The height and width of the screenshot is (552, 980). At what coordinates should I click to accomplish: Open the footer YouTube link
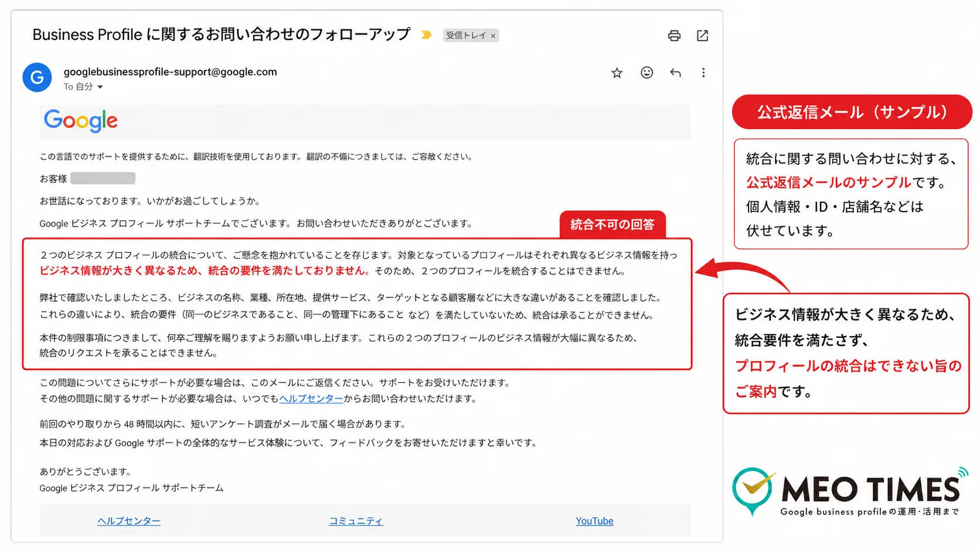coord(594,521)
